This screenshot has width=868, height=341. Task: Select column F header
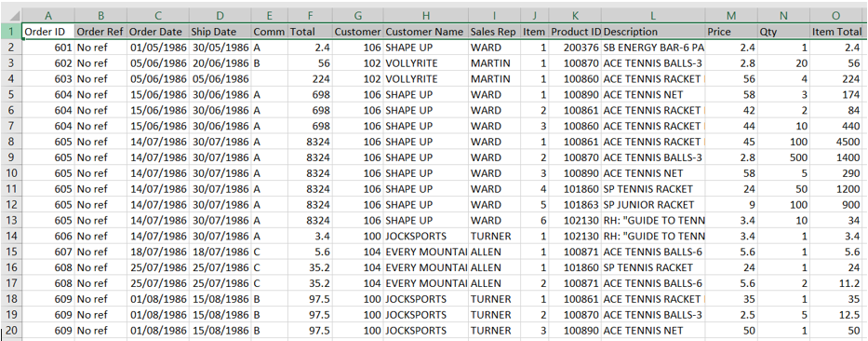[310, 16]
